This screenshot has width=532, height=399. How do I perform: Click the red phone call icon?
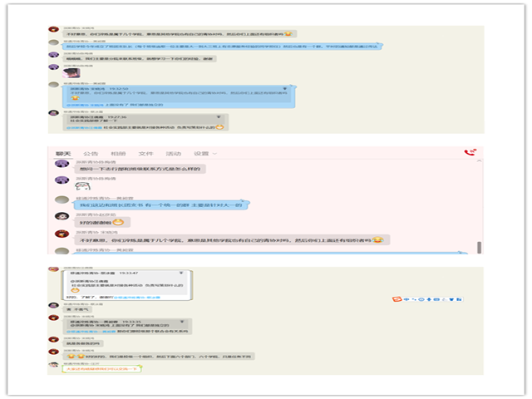[x=469, y=153]
